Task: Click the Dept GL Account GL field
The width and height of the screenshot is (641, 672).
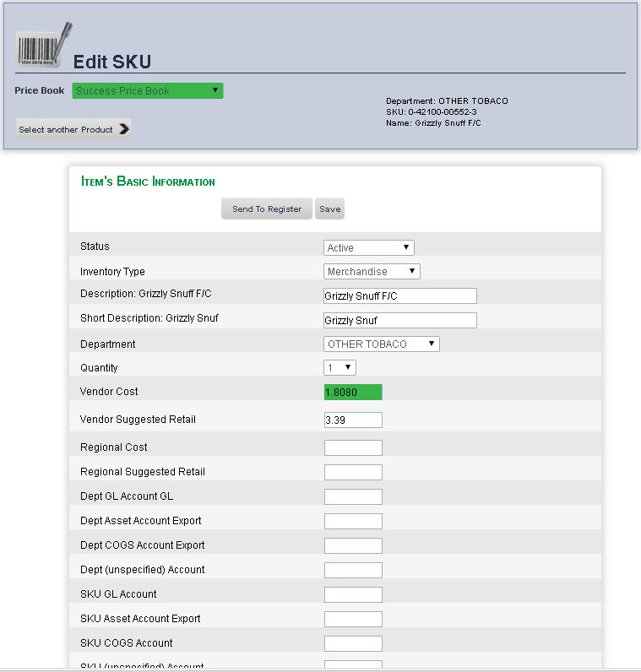Action: coord(353,496)
